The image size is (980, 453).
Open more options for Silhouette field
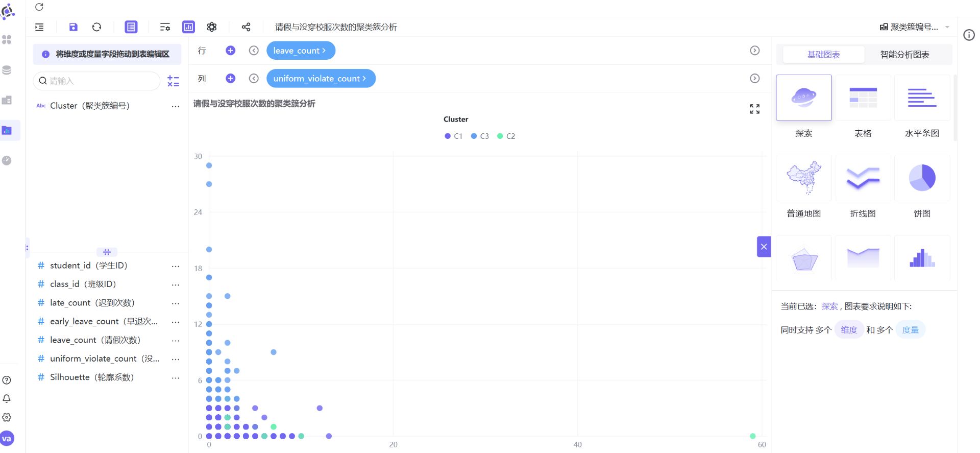pyautogui.click(x=176, y=378)
